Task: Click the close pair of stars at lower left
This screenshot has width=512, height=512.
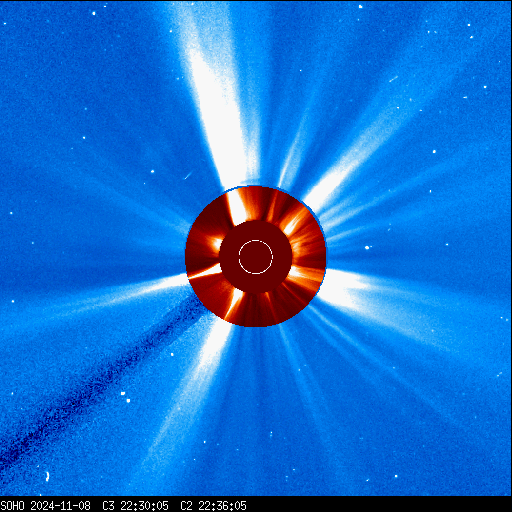Action: point(126,397)
